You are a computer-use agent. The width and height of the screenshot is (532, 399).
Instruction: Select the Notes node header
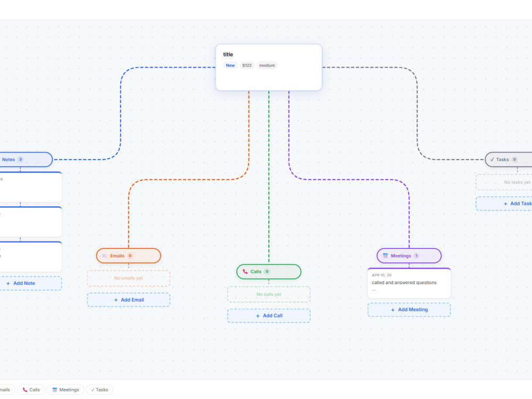(26, 160)
